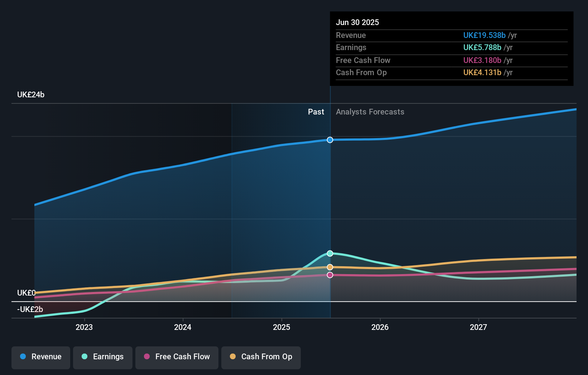Expand the Jun 30 2025 tooltip header
Viewport: 588px width, 375px height.
[x=357, y=22]
